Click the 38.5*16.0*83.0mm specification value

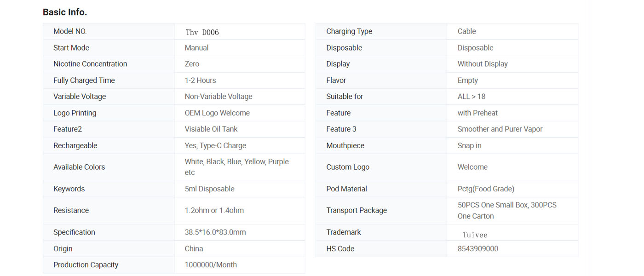pos(215,232)
